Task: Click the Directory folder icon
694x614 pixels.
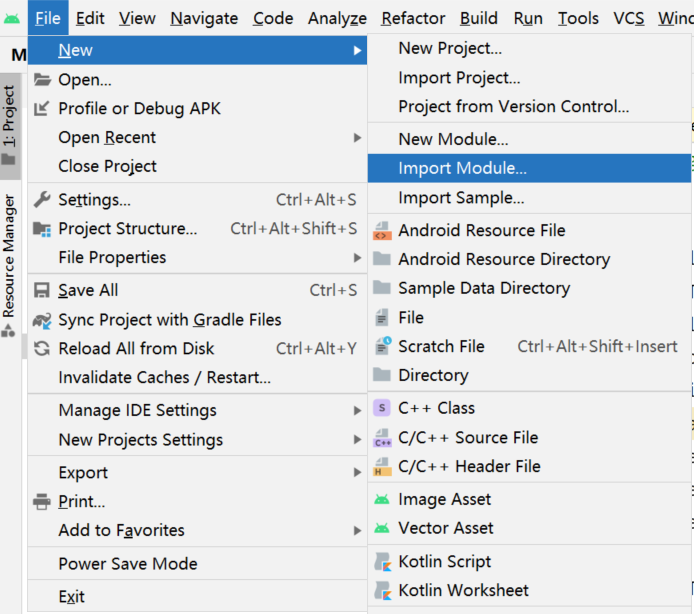Action: tap(382, 375)
